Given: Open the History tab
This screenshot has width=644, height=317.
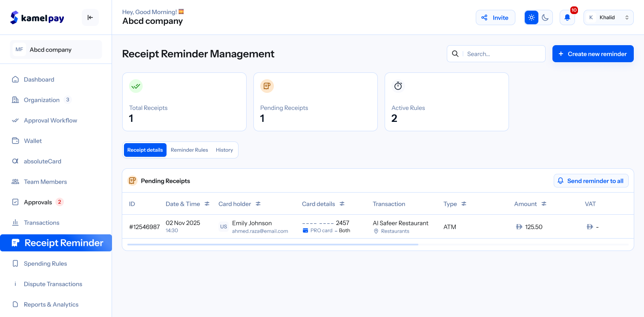Looking at the screenshot, I should point(224,150).
